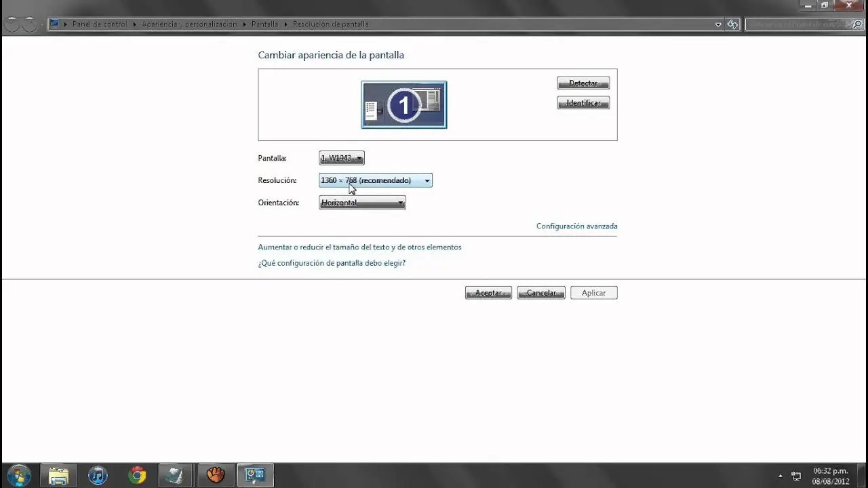Click the Aplicar button
The width and height of the screenshot is (868, 488).
(593, 293)
